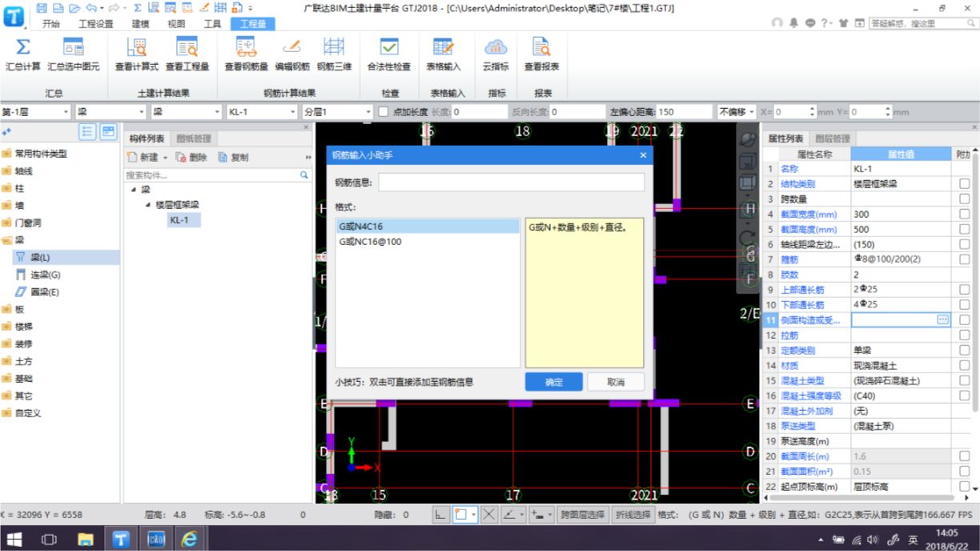Viewport: 980px width, 551px height.
Task: Switch navigation tree to panel view icon
Action: point(108,132)
